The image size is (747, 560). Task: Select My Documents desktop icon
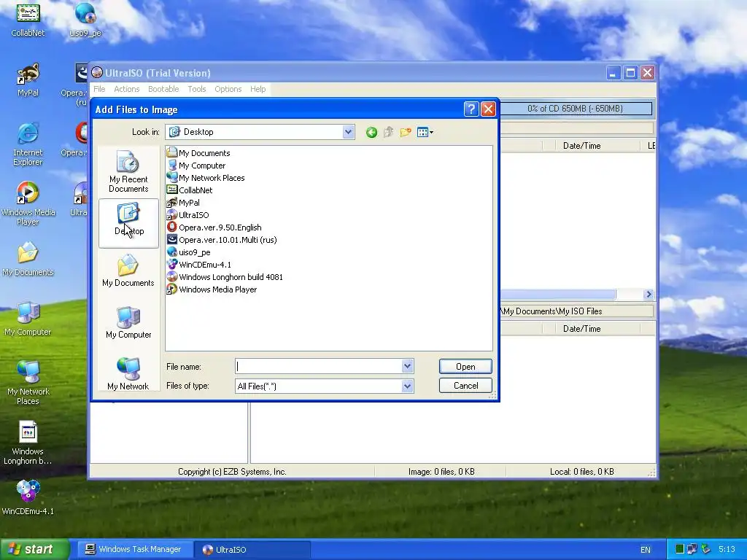(28, 259)
